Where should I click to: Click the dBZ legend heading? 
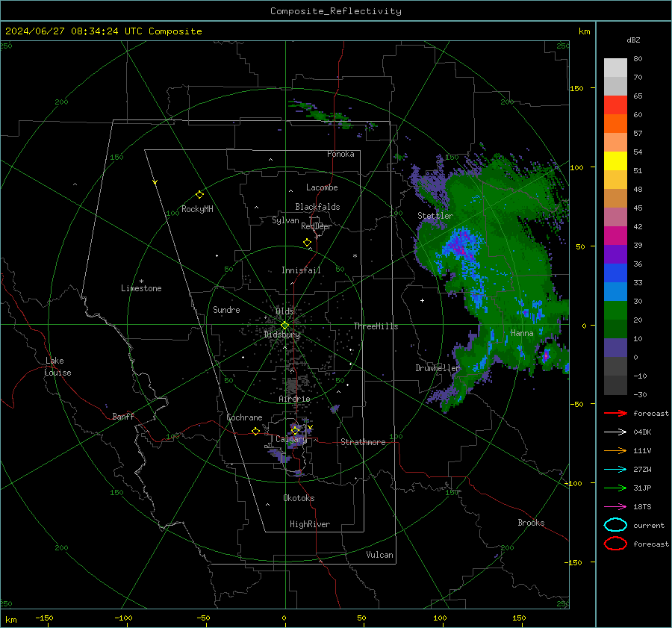pyautogui.click(x=633, y=40)
